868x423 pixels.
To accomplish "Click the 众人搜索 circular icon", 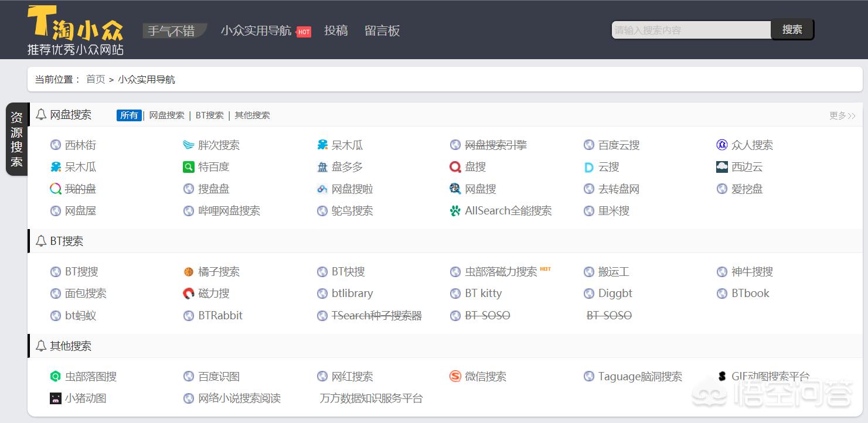I will [722, 145].
